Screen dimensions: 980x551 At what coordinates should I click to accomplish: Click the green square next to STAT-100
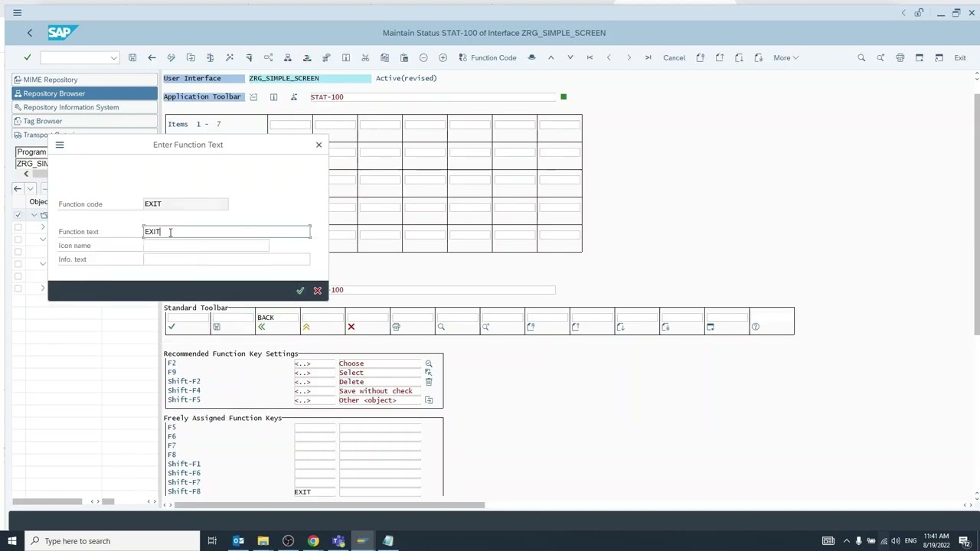pos(563,97)
